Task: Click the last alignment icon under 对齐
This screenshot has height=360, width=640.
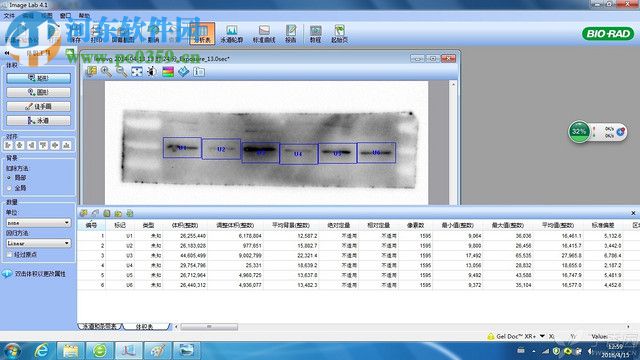Action: coord(67,145)
